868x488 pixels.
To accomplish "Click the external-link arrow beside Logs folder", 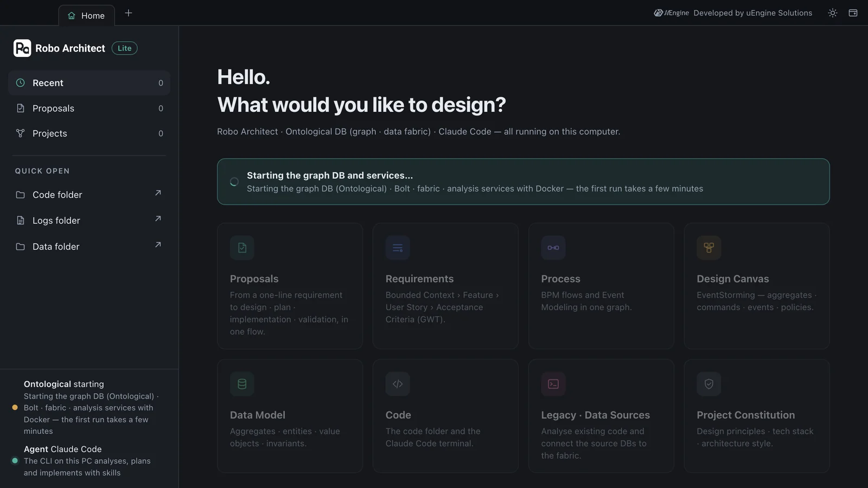I will tap(158, 219).
